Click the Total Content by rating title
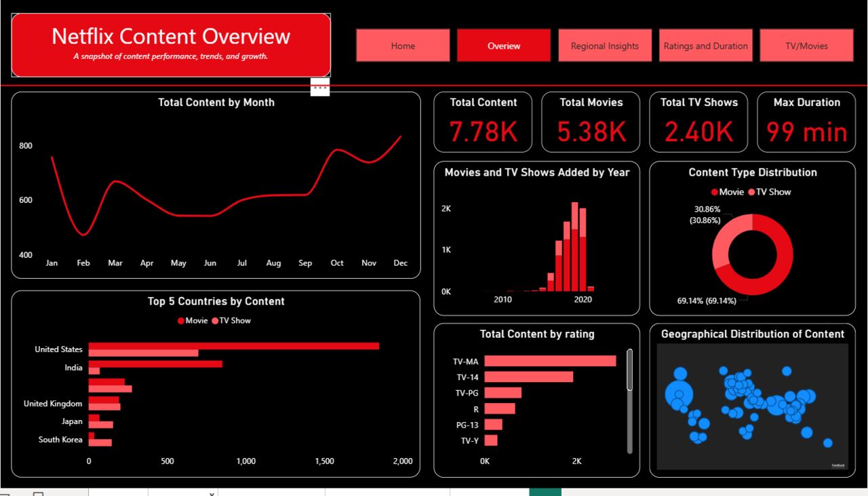The width and height of the screenshot is (868, 496). (537, 334)
